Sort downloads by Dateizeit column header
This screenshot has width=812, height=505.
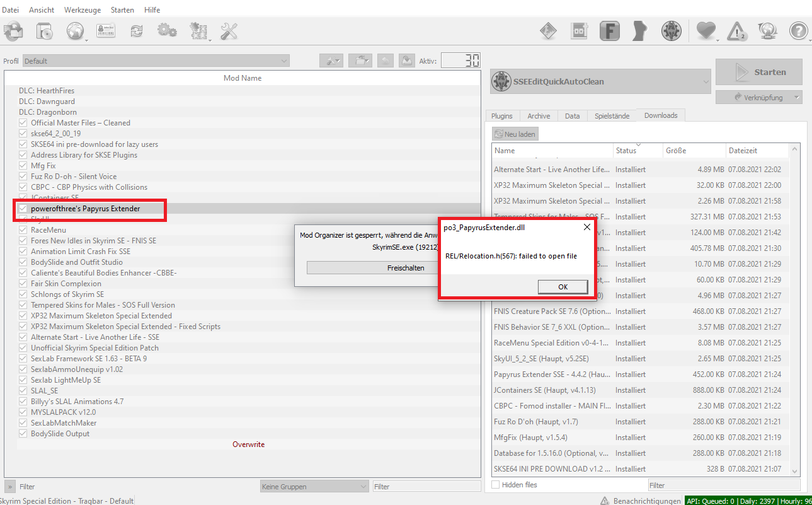pyautogui.click(x=757, y=151)
